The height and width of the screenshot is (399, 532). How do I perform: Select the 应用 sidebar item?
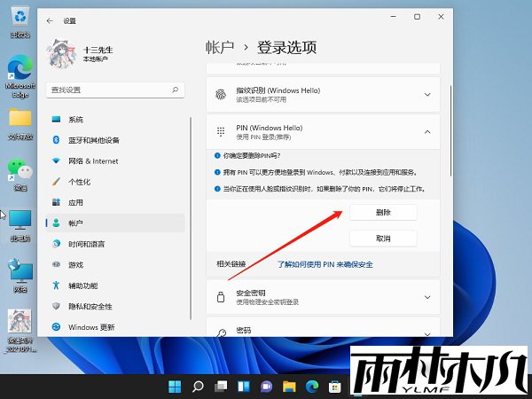point(115,202)
